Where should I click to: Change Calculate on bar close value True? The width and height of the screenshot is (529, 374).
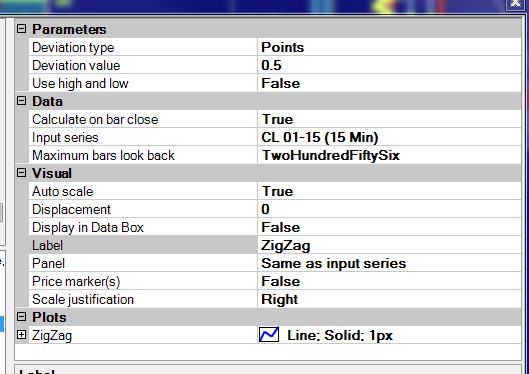[x=389, y=119]
